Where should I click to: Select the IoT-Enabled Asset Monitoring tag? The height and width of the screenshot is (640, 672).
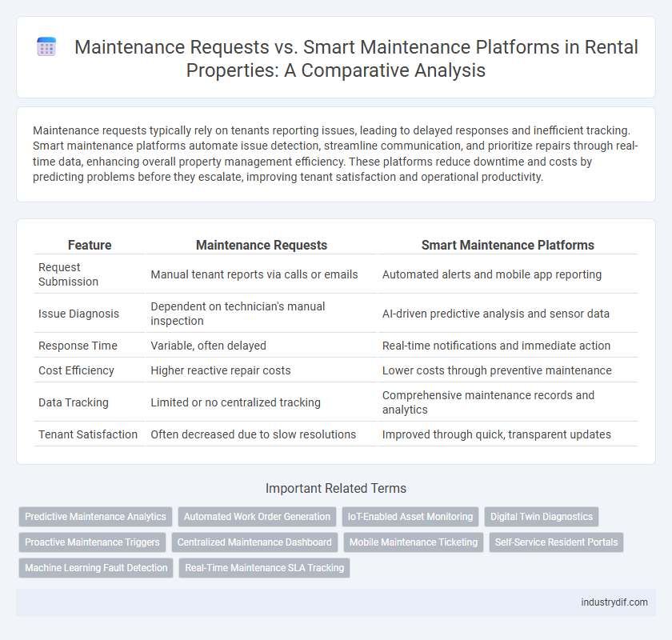coord(410,517)
